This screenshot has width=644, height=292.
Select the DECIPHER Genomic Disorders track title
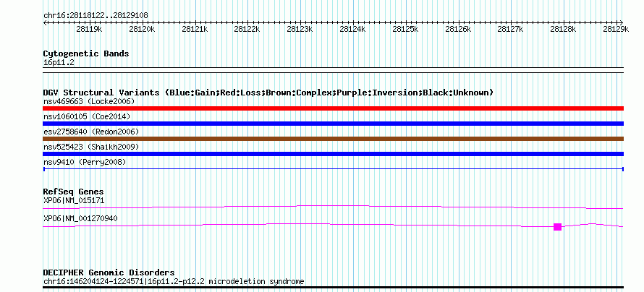click(109, 272)
